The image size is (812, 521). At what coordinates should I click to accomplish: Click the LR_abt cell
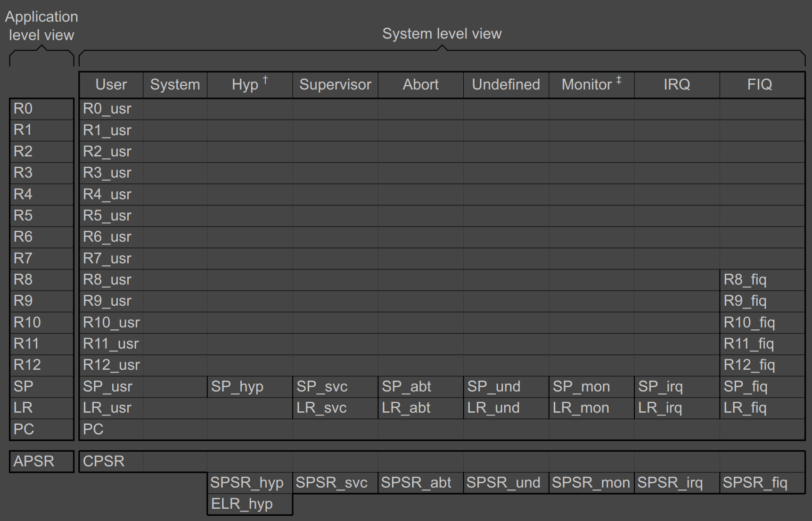coord(420,408)
